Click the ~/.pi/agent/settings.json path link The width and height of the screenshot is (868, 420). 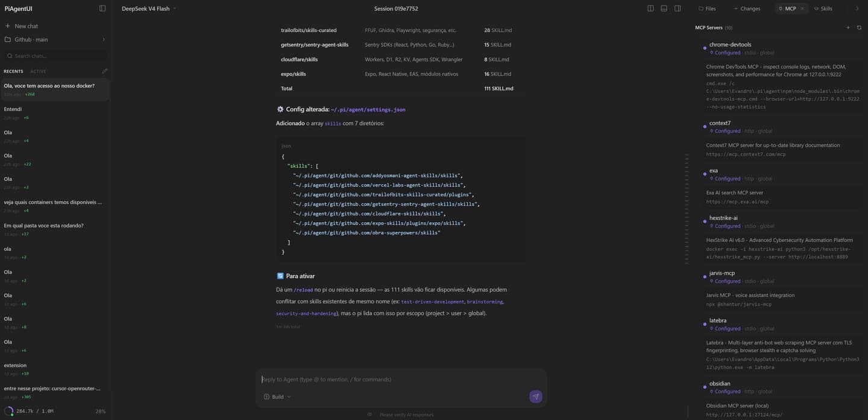pos(368,110)
